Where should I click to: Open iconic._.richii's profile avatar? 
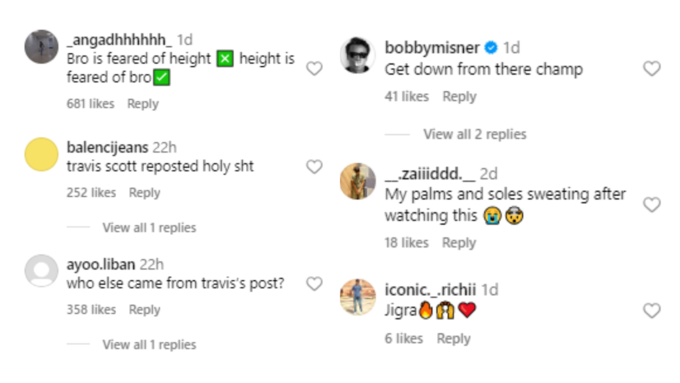pos(357,297)
